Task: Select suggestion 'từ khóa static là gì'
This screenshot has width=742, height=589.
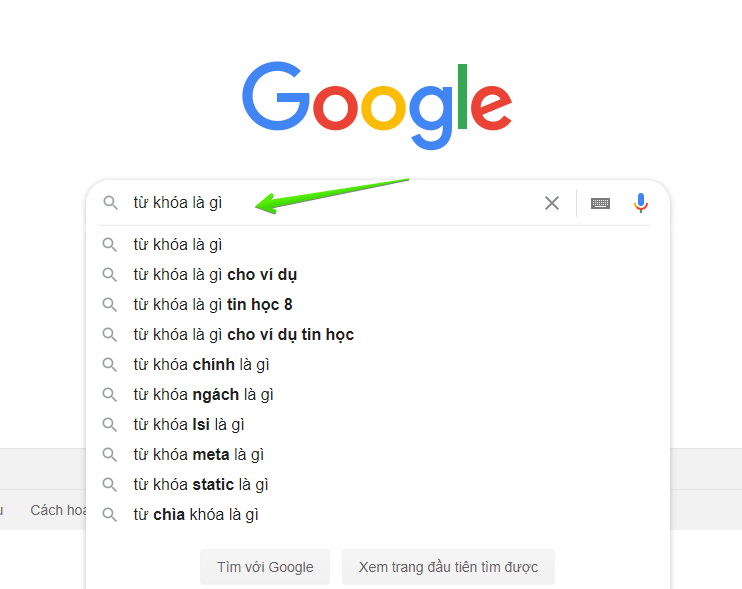Action: [201, 484]
